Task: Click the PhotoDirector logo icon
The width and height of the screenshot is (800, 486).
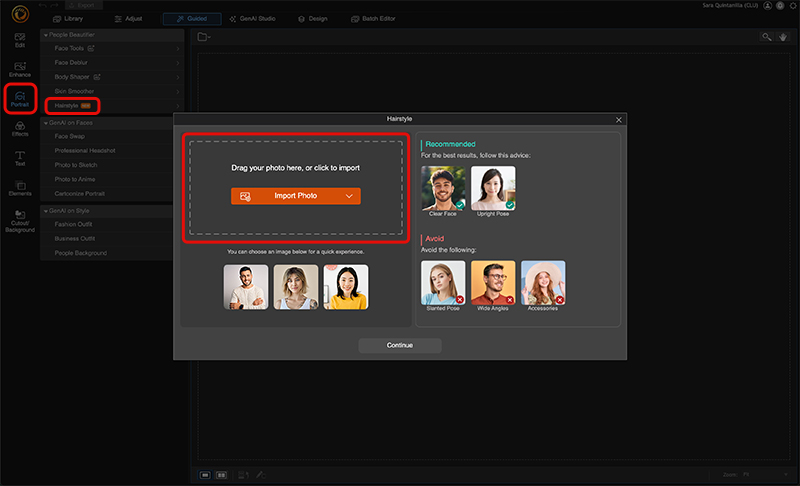Action: pos(20,14)
